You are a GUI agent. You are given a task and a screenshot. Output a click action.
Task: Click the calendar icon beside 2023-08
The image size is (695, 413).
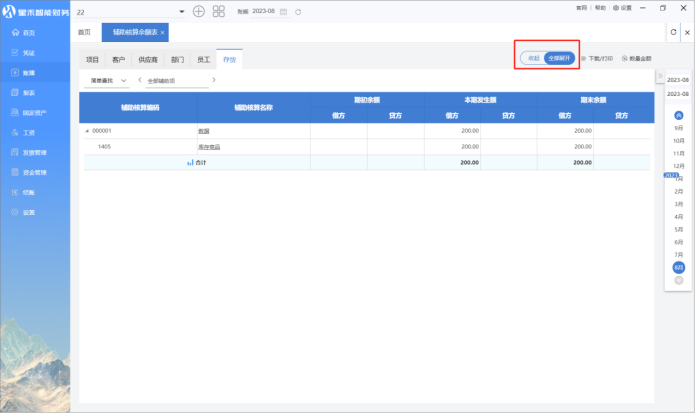284,11
